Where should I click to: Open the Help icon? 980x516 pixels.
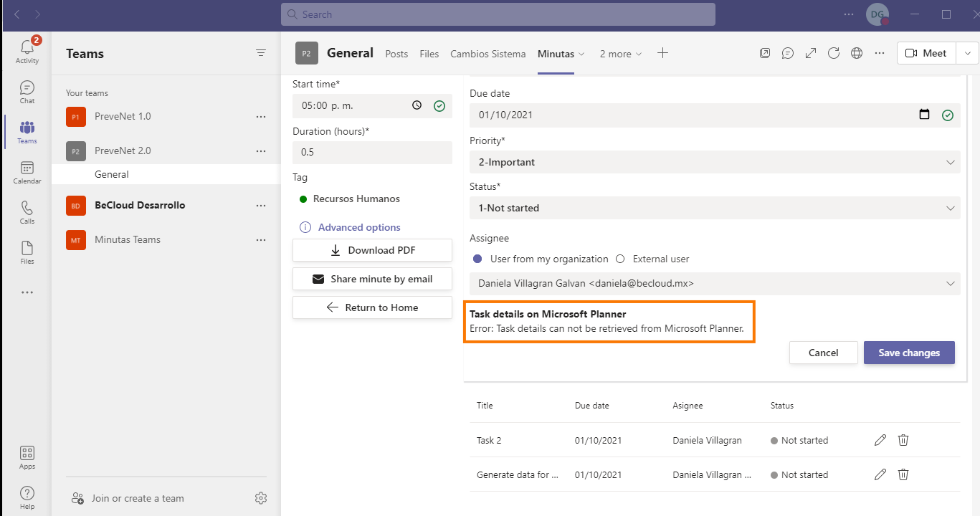coord(27,497)
